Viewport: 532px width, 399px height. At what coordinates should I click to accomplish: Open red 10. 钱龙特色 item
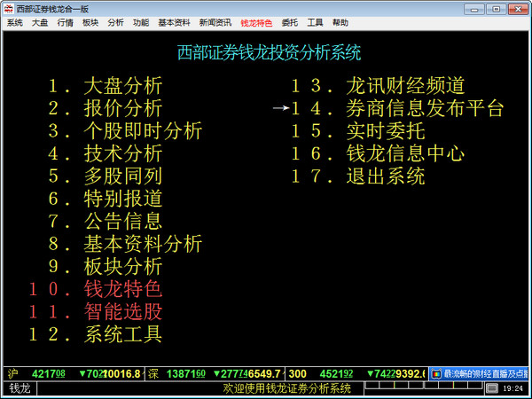click(96, 289)
